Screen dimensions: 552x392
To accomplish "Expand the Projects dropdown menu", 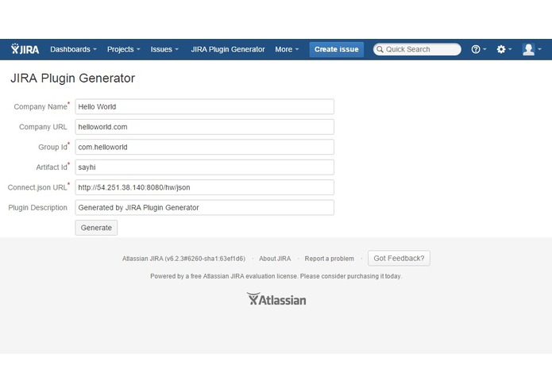I will pyautogui.click(x=124, y=49).
